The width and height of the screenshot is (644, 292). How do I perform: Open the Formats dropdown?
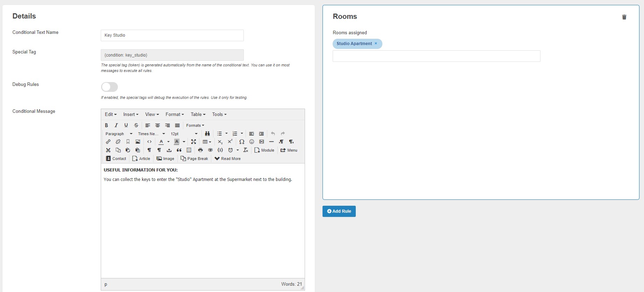(x=195, y=125)
